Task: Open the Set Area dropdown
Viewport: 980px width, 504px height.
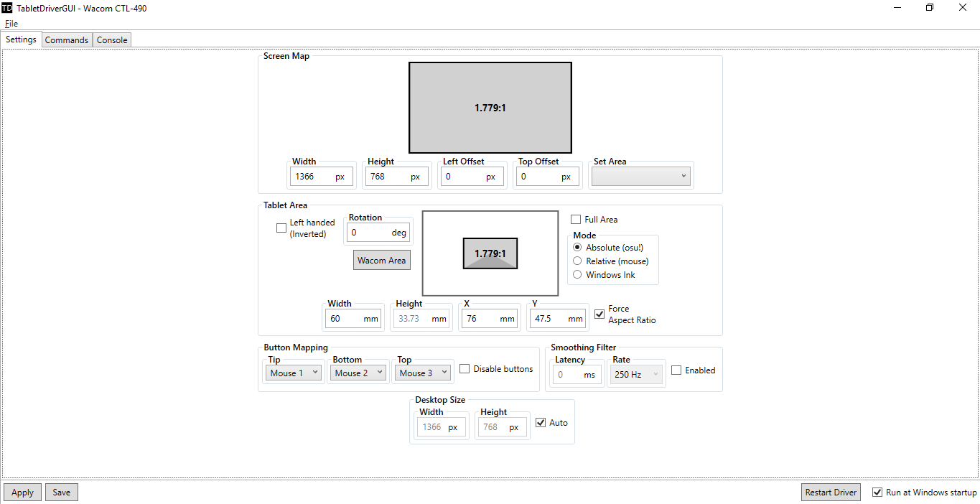Action: pos(641,176)
